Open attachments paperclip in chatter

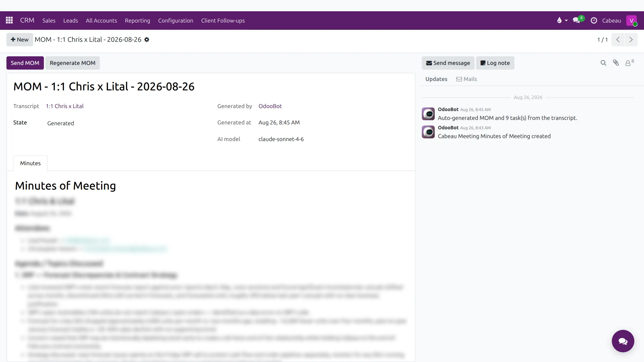coord(616,63)
